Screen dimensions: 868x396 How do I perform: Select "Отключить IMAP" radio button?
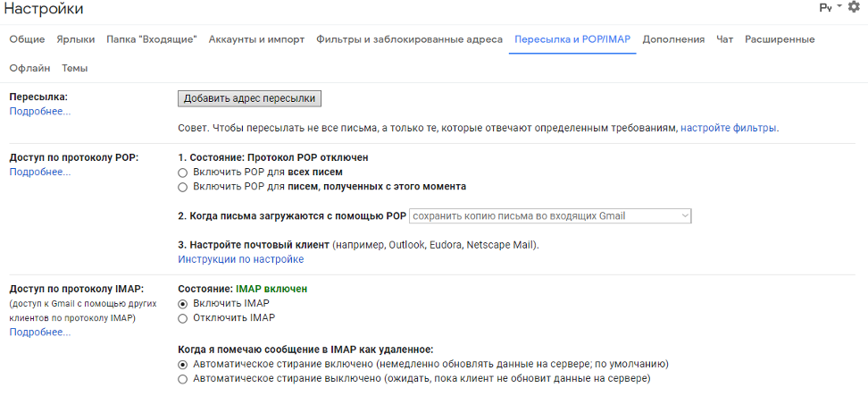pos(183,317)
